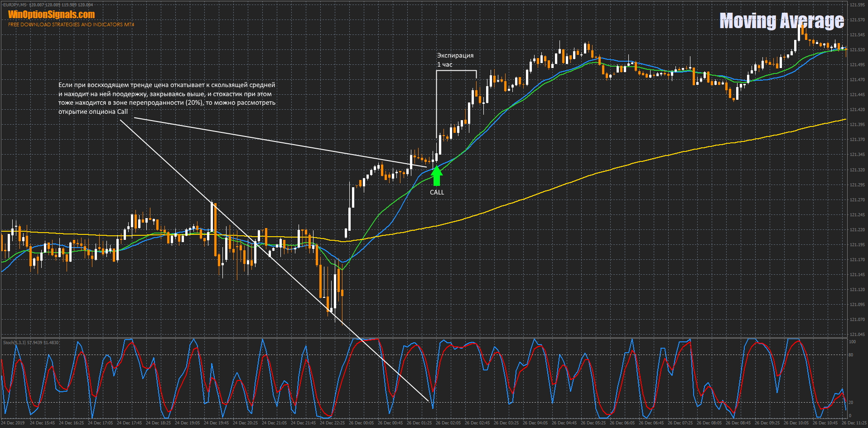Click the 121.470 price axis label
868x428 pixels.
point(857,80)
